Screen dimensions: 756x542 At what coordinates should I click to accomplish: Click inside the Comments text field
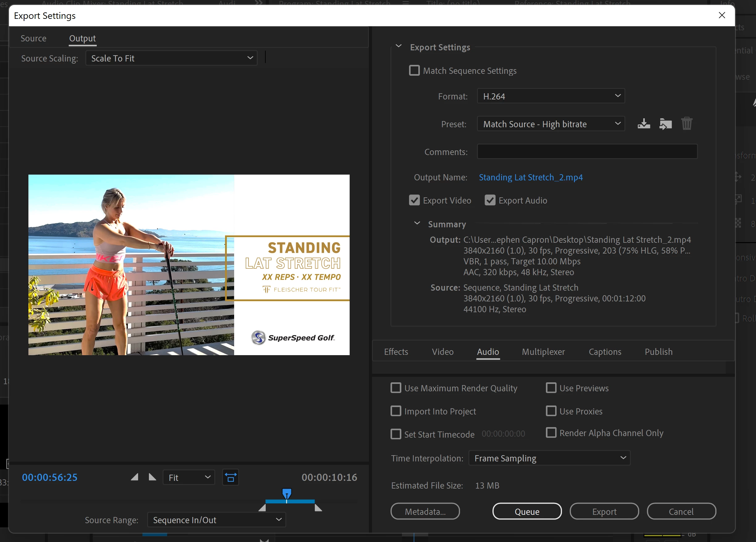587,152
